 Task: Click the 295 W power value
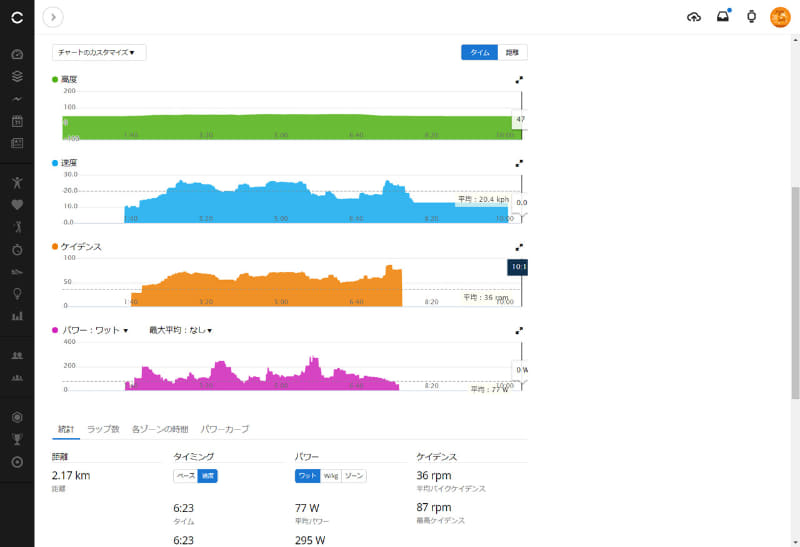310,540
